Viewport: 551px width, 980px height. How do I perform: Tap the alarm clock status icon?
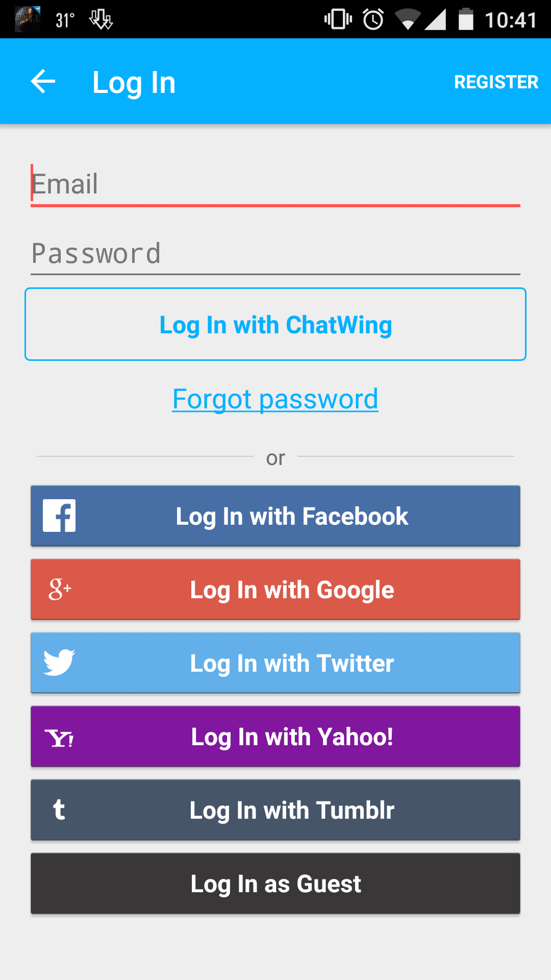[x=373, y=20]
